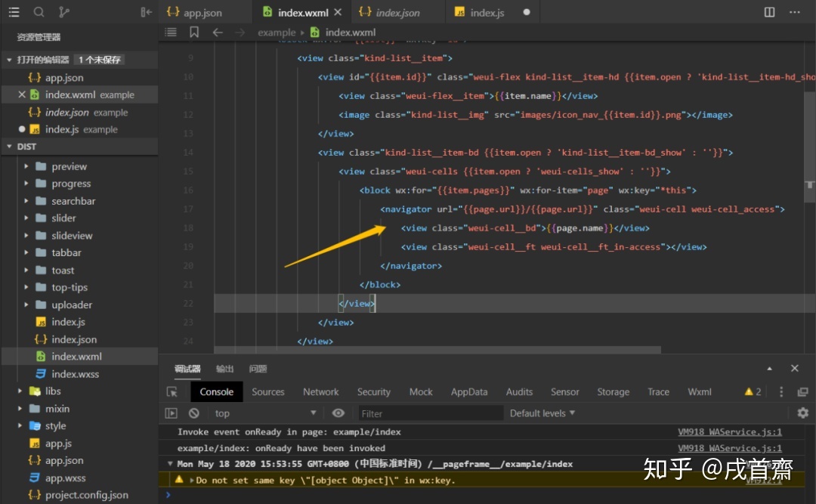The width and height of the screenshot is (816, 504).
Task: Expand the searchbar folder
Action: [26, 201]
